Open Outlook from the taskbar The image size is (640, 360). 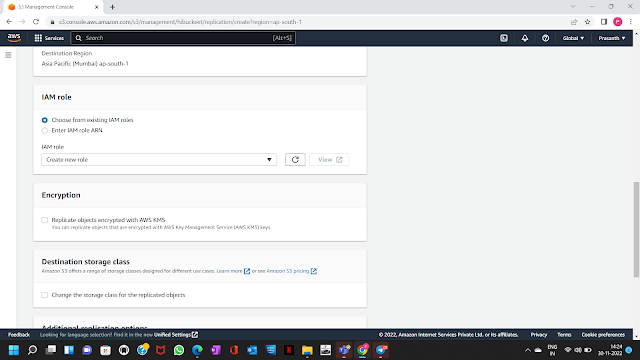point(252,350)
